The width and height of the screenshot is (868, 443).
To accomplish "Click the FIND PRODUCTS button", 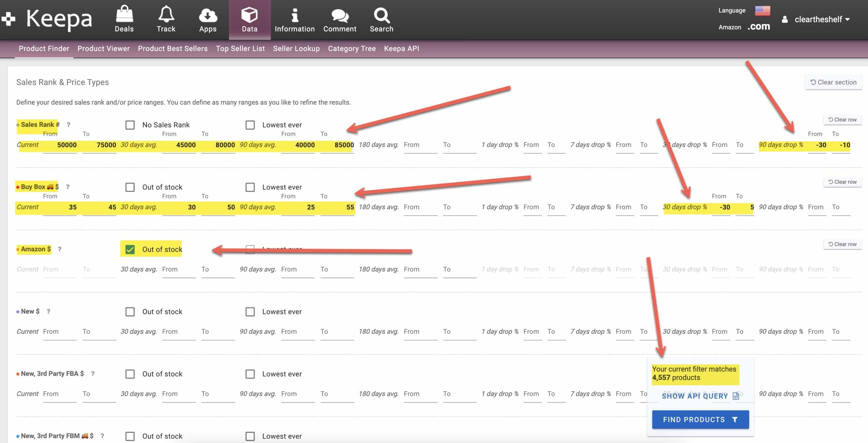I will pyautogui.click(x=700, y=420).
